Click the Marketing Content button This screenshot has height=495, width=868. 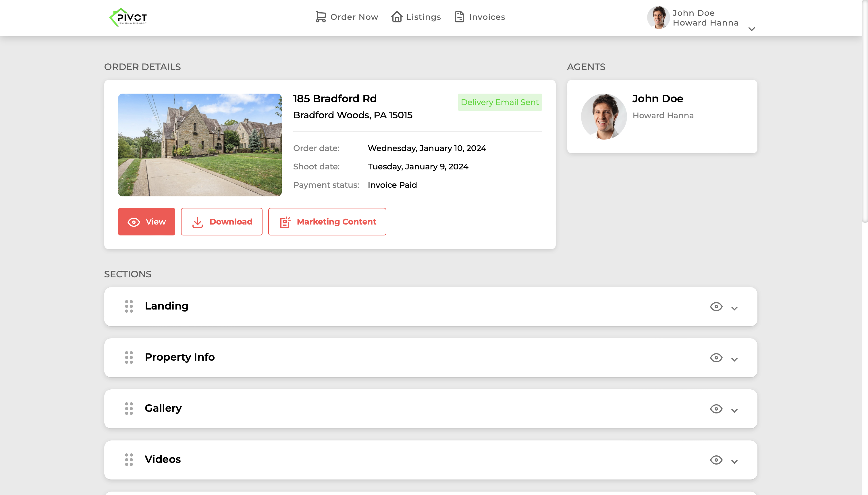327,222
